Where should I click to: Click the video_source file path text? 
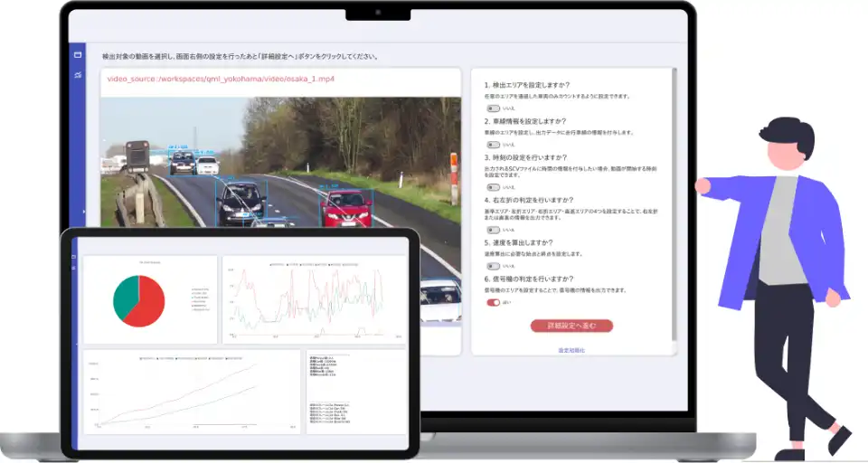[x=221, y=80]
